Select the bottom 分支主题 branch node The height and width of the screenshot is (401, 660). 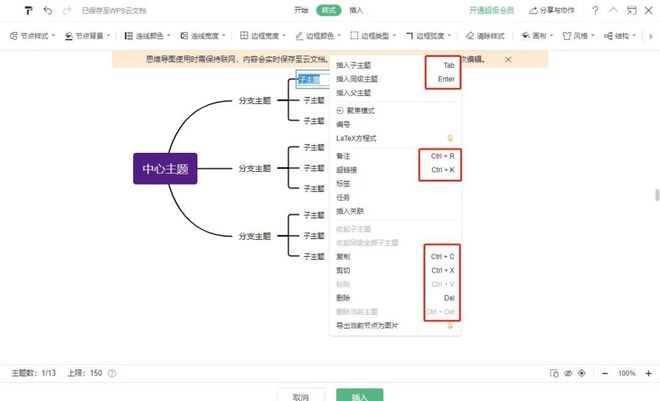[x=255, y=236]
